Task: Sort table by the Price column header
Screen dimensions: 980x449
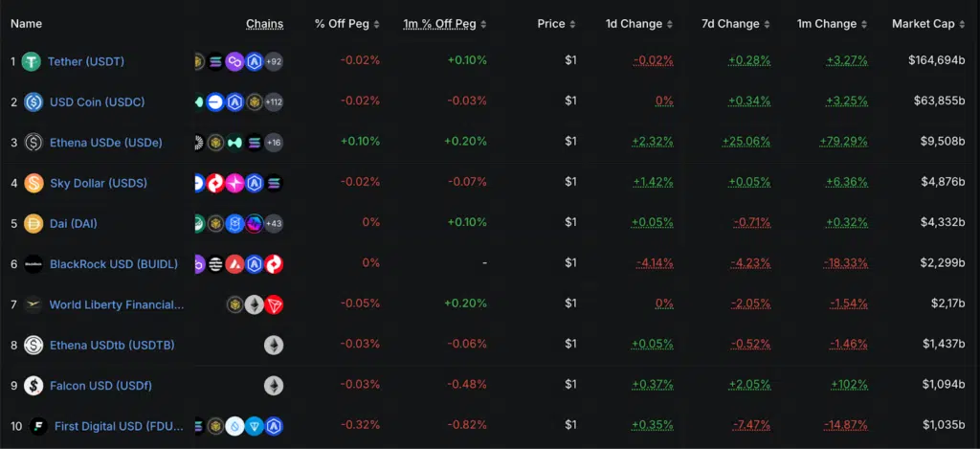Action: click(556, 24)
